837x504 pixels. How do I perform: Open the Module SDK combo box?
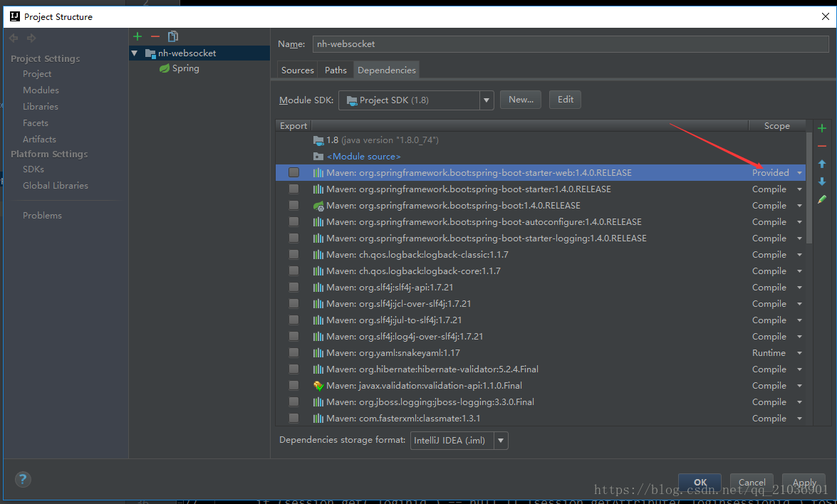pos(416,100)
